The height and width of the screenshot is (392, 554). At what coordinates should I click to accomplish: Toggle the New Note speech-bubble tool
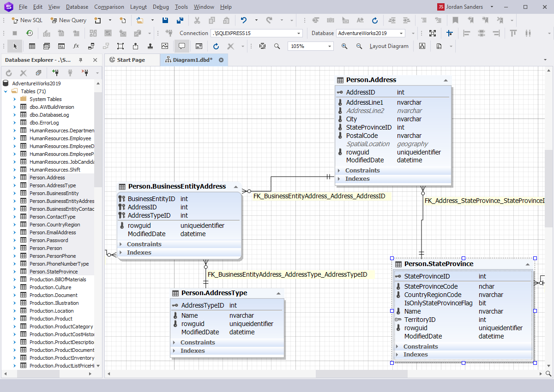[182, 46]
